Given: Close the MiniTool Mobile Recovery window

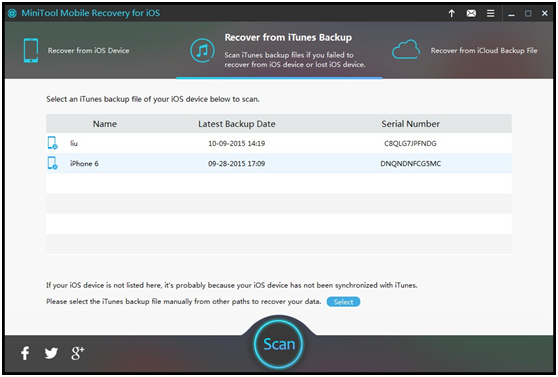Looking at the screenshot, I should click(x=544, y=14).
